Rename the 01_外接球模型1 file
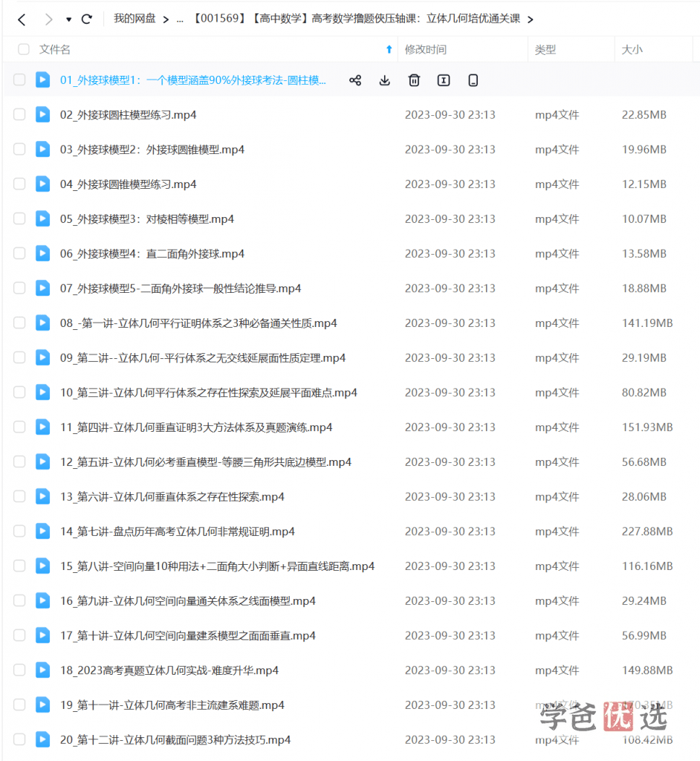 coord(444,80)
